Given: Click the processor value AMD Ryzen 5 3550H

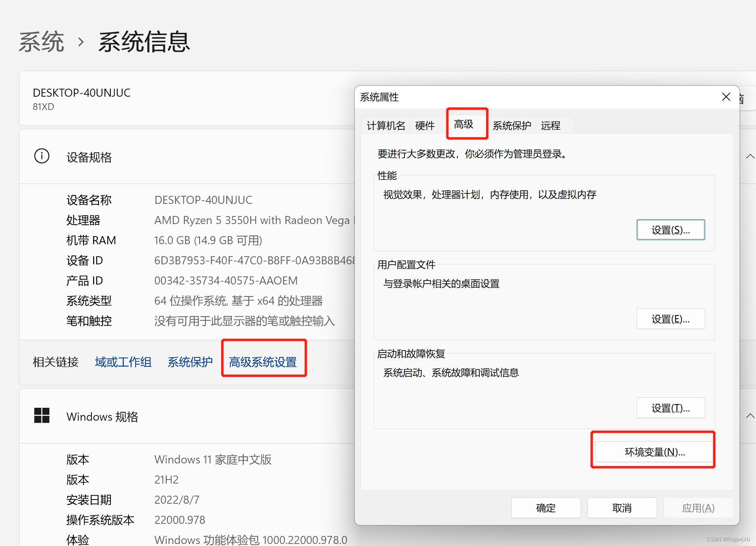Looking at the screenshot, I should tap(254, 220).
